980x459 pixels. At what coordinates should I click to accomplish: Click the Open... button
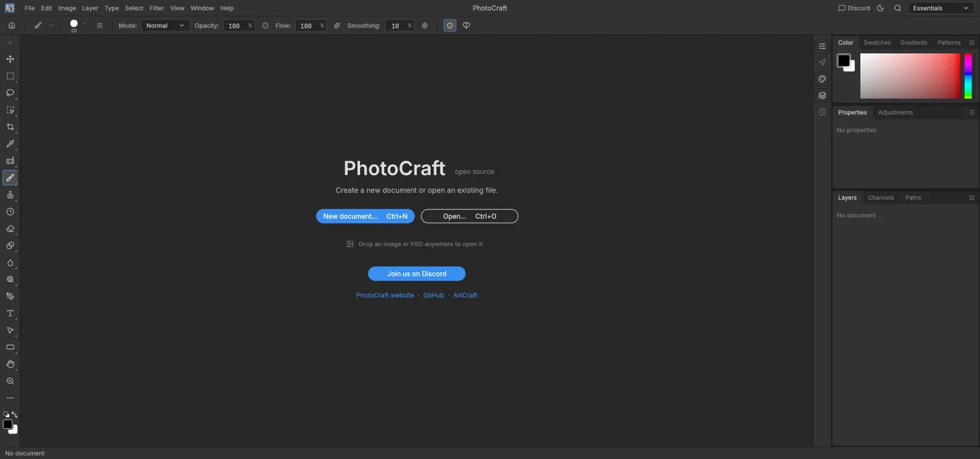pyautogui.click(x=470, y=216)
